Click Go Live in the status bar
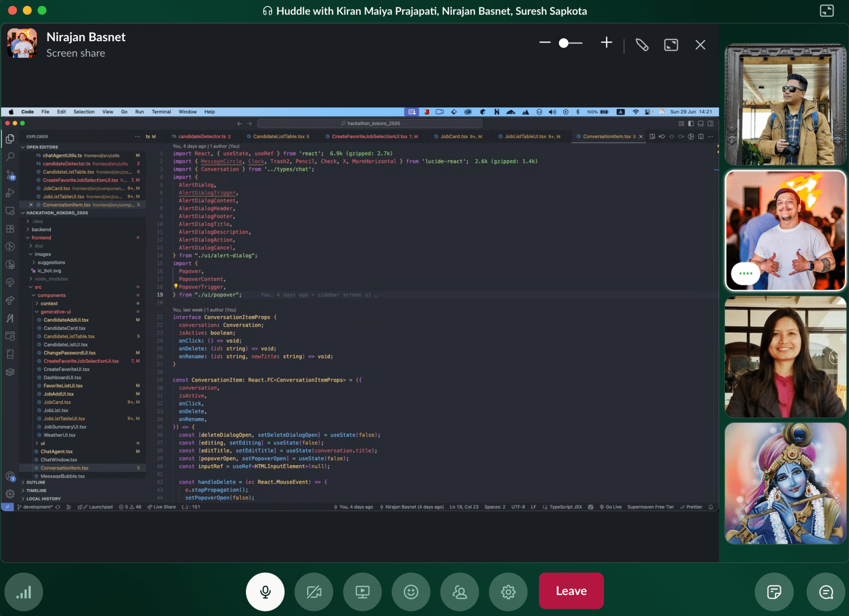The image size is (849, 616). 610,507
